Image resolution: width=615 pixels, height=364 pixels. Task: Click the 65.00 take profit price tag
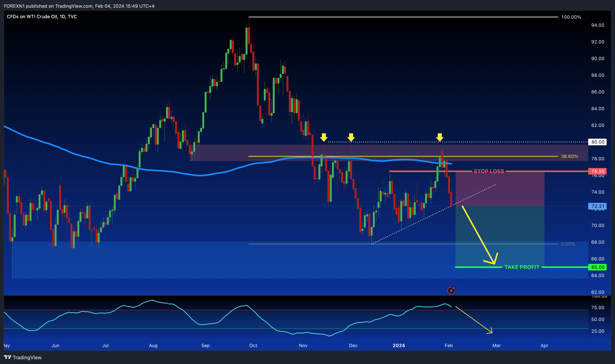(597, 267)
